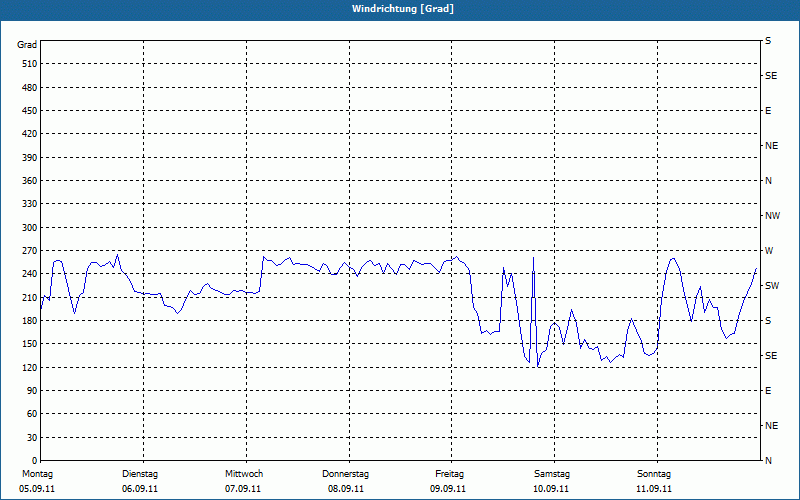The height and width of the screenshot is (500, 800).
Task: Select the 210 degree axis label
Action: 29,297
